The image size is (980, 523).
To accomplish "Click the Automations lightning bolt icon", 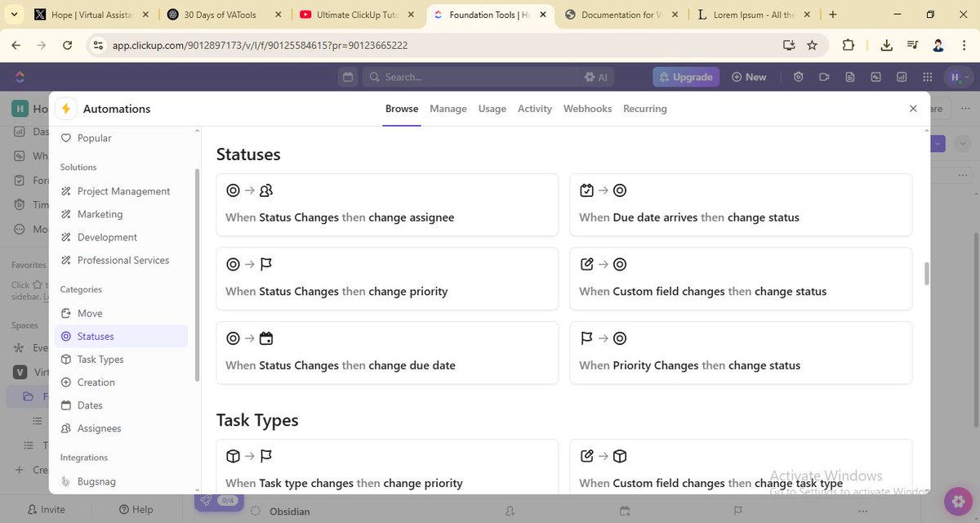I will click(x=66, y=109).
